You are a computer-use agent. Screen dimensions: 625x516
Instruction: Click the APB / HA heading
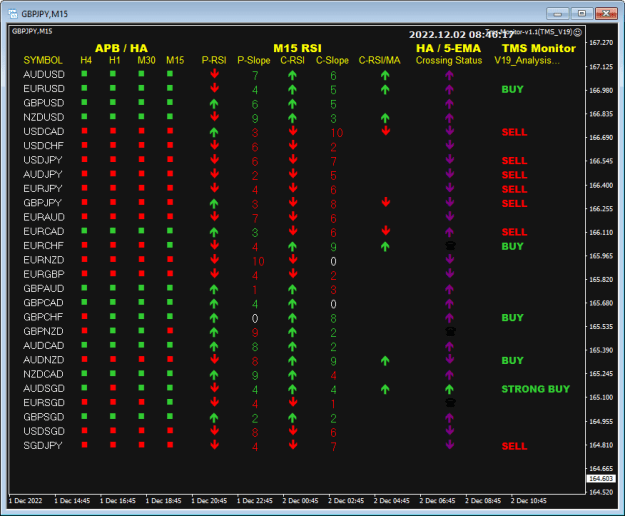pos(121,48)
